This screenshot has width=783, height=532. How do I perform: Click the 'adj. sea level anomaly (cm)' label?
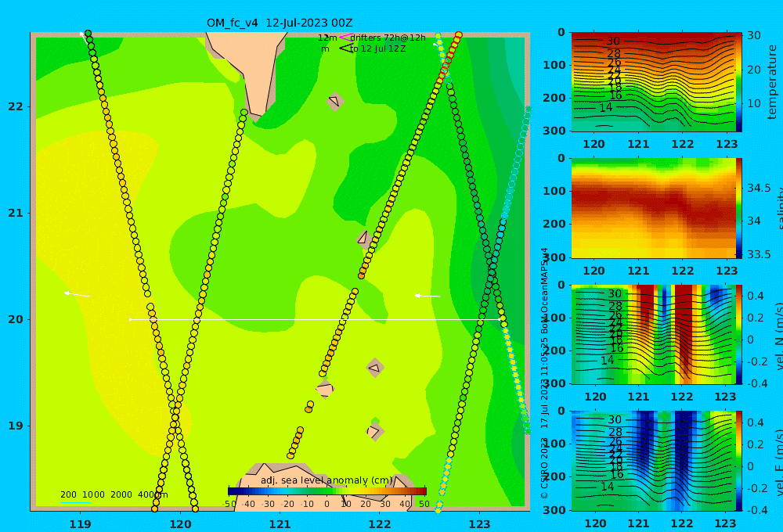pyautogui.click(x=327, y=480)
